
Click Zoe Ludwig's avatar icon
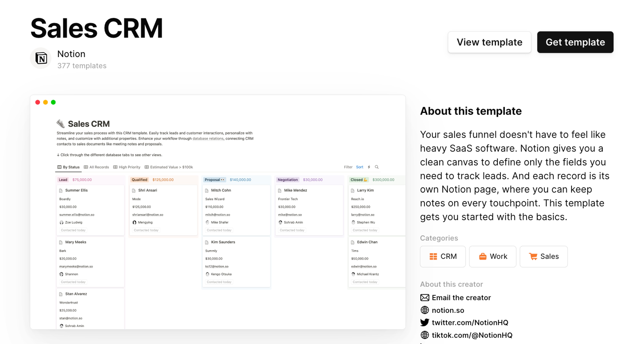[62, 222]
